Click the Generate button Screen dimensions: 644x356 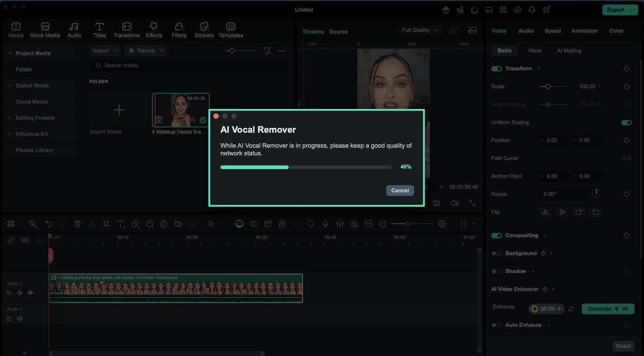pyautogui.click(x=608, y=309)
